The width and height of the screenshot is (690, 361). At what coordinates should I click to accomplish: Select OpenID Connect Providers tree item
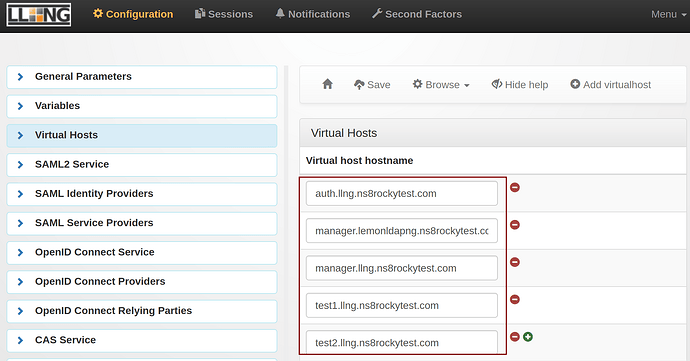[x=142, y=282]
